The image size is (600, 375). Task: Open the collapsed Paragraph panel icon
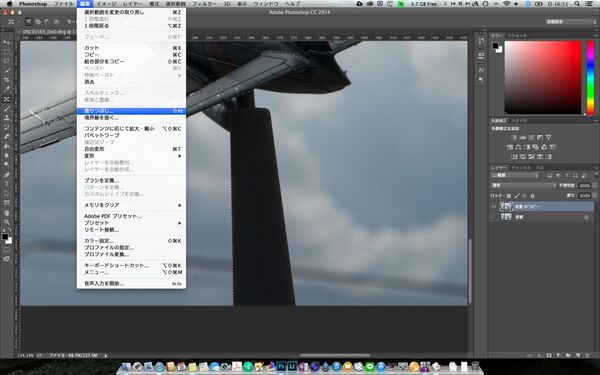point(481,80)
